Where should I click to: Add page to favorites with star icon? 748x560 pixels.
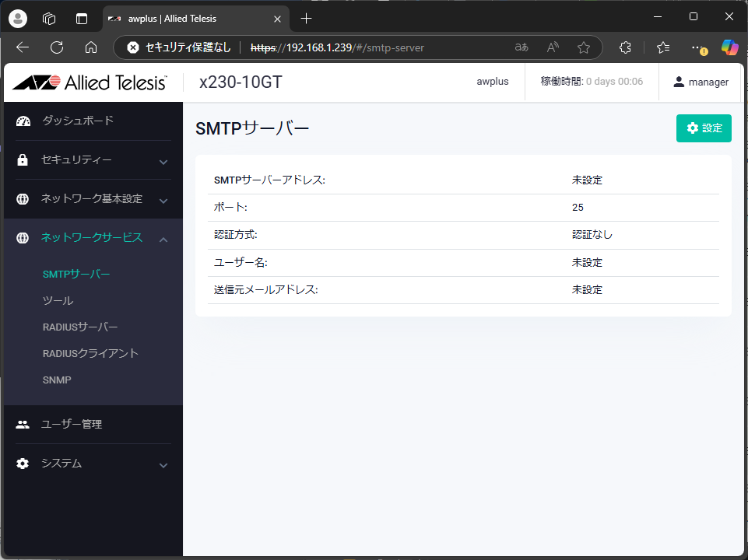click(x=583, y=47)
